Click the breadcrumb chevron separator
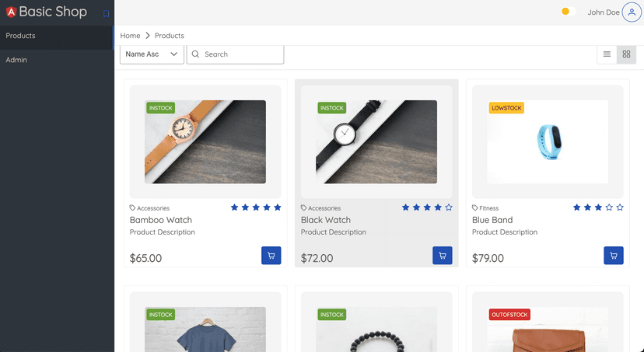Image resolution: width=644 pixels, height=352 pixels. [x=148, y=36]
